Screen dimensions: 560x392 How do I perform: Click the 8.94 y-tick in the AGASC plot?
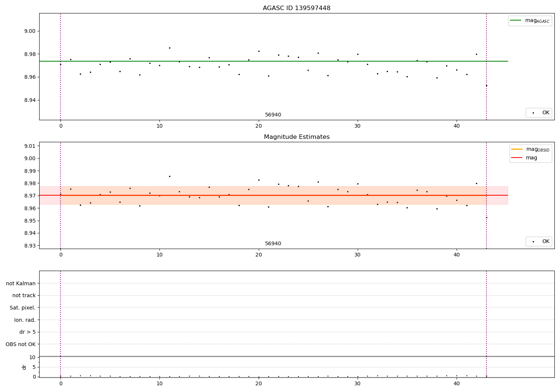click(x=29, y=100)
